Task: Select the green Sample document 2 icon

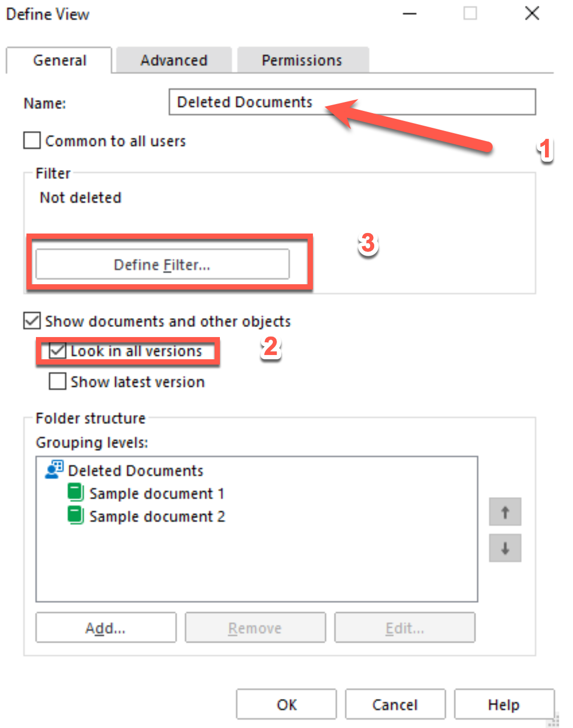Action: pyautogui.click(x=76, y=516)
